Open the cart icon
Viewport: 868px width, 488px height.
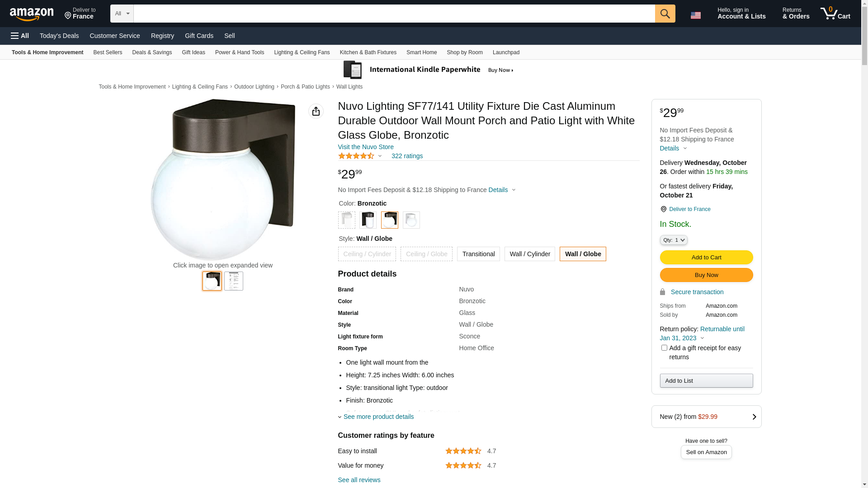(x=835, y=14)
